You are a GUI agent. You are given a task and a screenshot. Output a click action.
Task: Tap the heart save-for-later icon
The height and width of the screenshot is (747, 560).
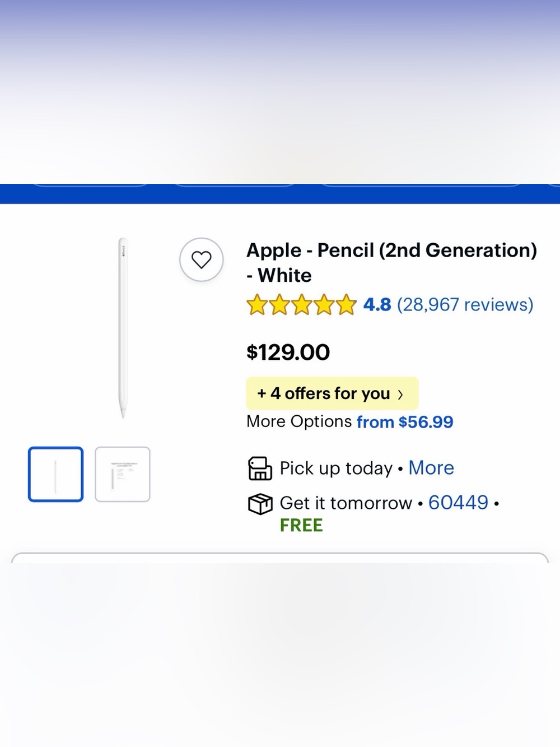click(202, 259)
